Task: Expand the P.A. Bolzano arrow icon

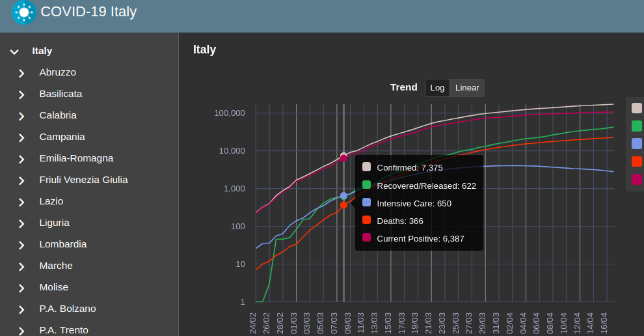Action: [21, 309]
